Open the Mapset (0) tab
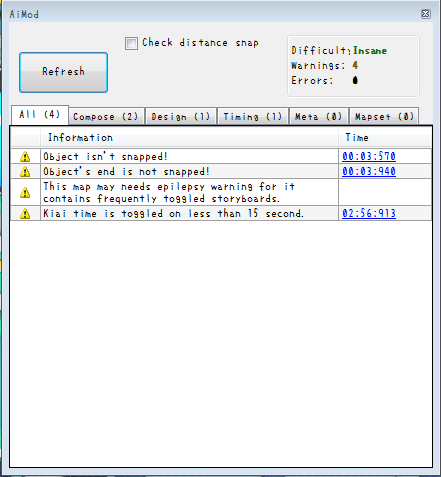 point(384,116)
